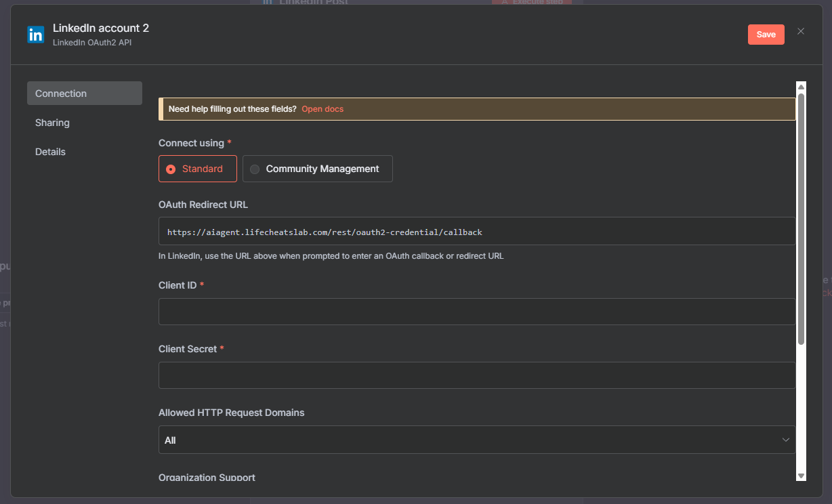The height and width of the screenshot is (504, 832).
Task: Click the LinkedIn logo icon in header
Action: (x=35, y=35)
